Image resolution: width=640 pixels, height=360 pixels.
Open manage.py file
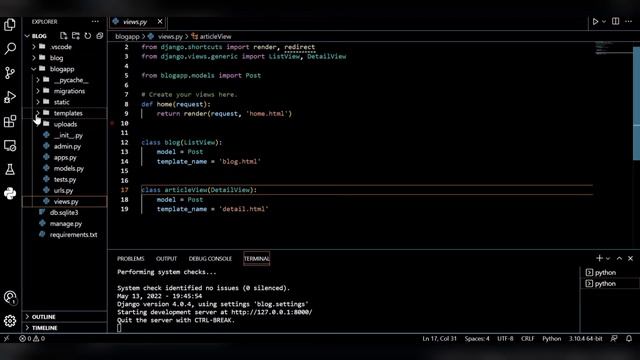[x=65, y=223]
